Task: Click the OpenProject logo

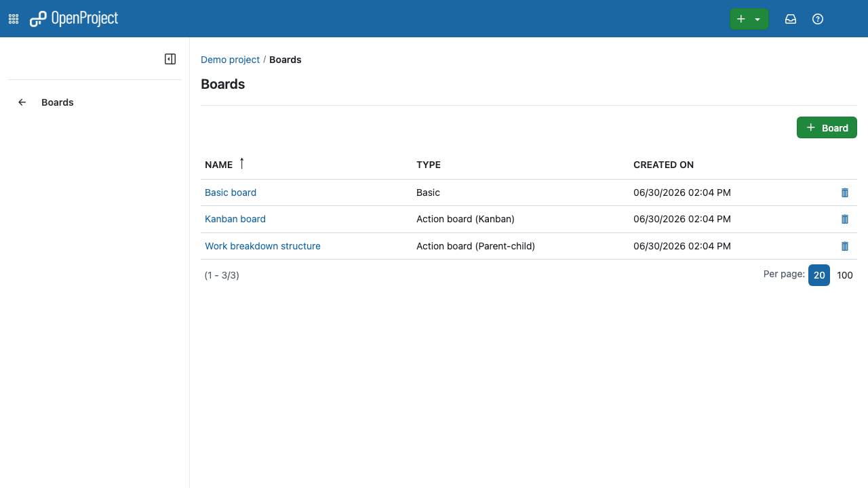Action: [74, 19]
